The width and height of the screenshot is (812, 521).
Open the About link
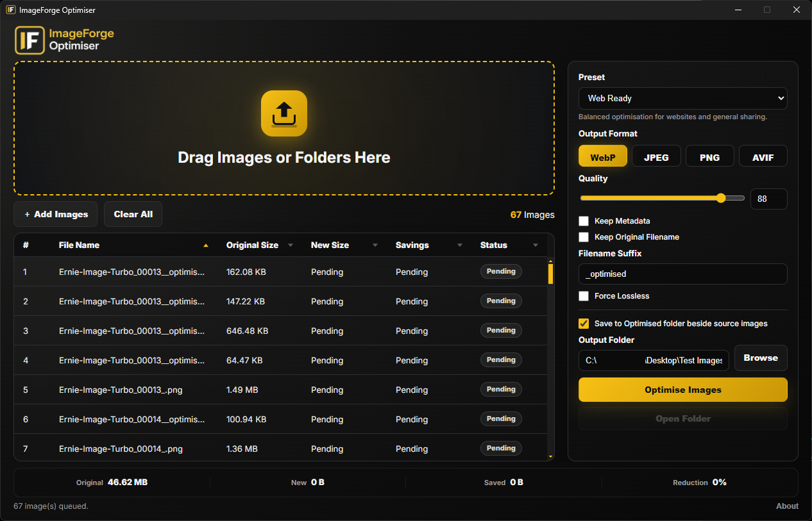[787, 506]
